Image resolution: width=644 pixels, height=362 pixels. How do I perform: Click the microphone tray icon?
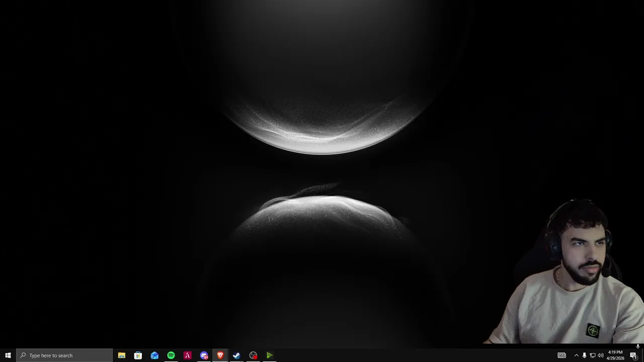coord(584,355)
